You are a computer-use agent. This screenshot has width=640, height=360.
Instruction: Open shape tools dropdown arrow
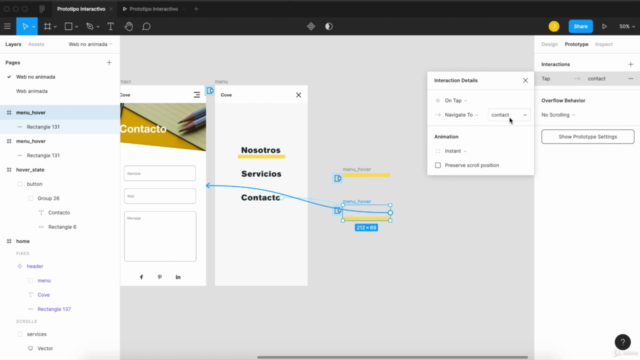pyautogui.click(x=76, y=27)
